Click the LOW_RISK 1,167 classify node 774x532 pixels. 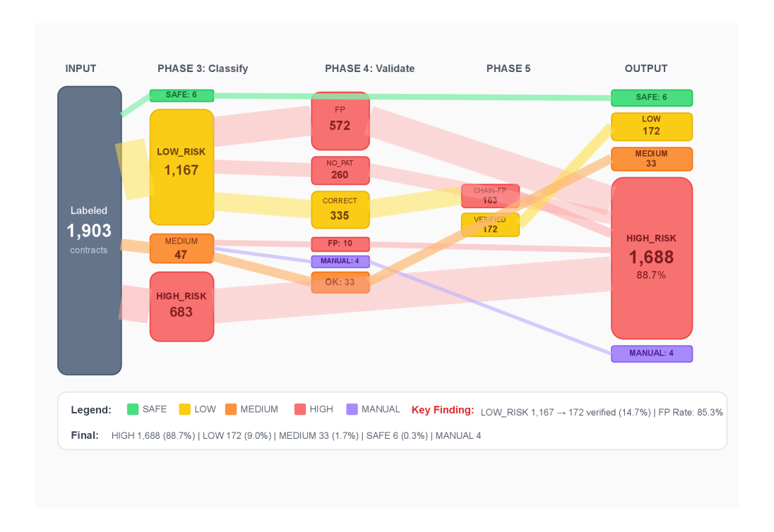181,167
